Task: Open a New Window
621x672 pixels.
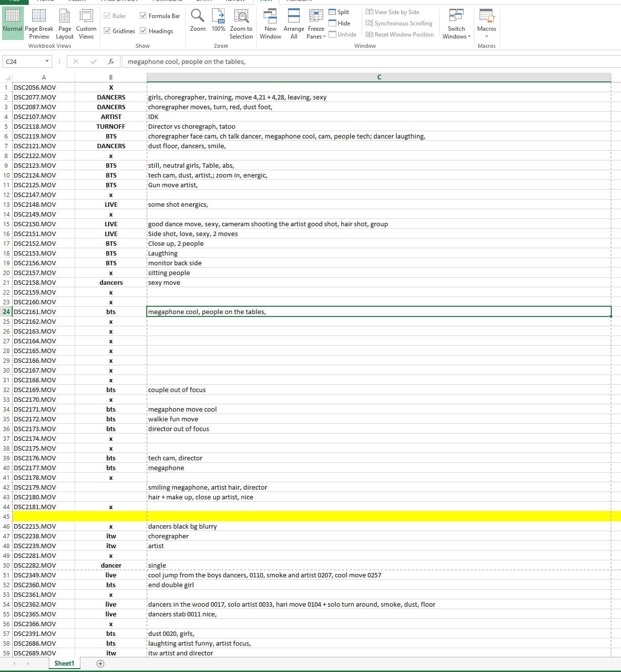Action: coord(271,23)
